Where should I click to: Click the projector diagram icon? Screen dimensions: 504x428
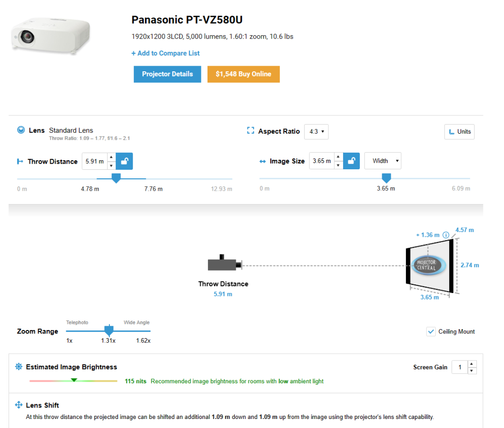click(x=225, y=263)
